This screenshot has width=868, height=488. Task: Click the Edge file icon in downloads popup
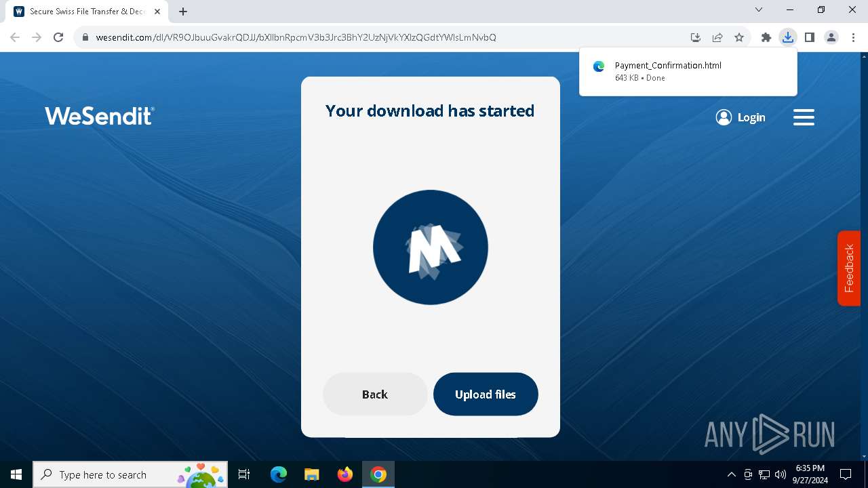point(599,66)
